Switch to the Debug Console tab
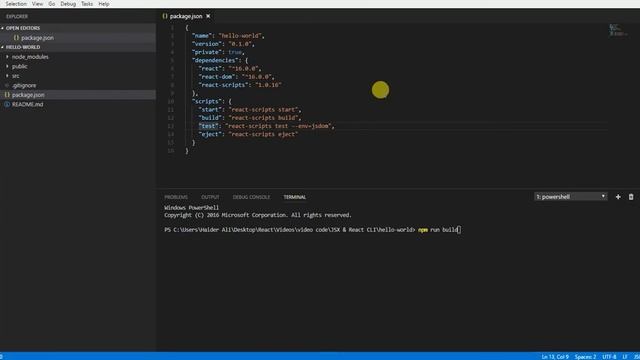 click(251, 197)
